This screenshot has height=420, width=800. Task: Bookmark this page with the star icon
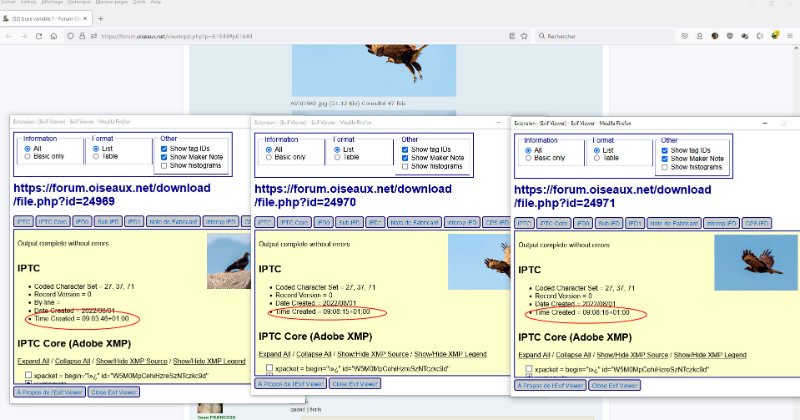pos(523,36)
